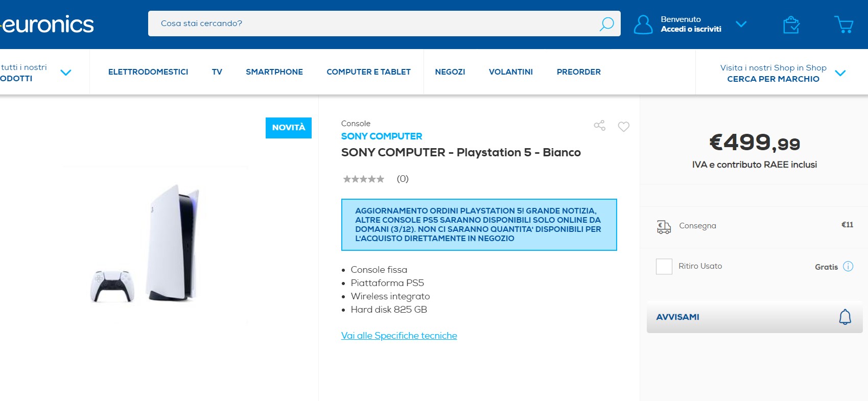The width and height of the screenshot is (868, 401).
Task: Click the NOVITÀ badge
Action: [x=289, y=128]
